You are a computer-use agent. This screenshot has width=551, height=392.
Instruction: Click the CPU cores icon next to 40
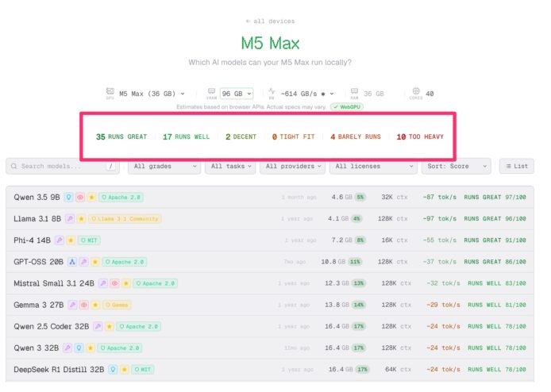click(416, 91)
